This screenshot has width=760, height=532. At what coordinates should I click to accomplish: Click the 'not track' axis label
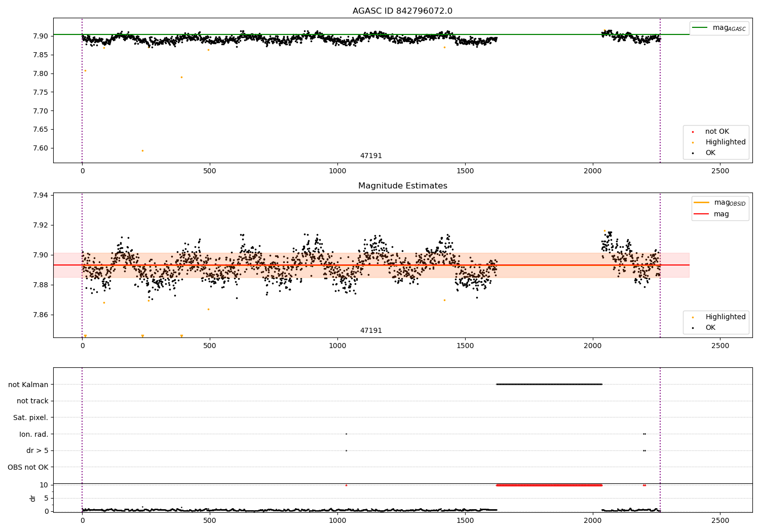(x=32, y=401)
